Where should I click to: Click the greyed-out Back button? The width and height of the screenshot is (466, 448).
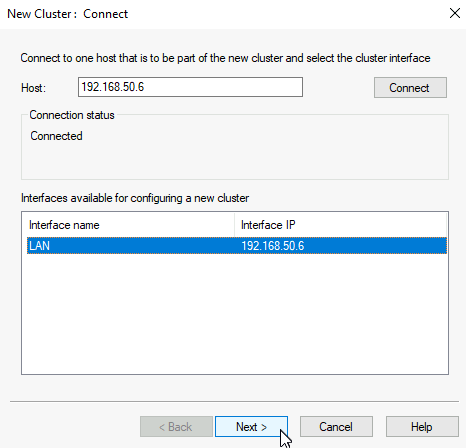tap(176, 427)
